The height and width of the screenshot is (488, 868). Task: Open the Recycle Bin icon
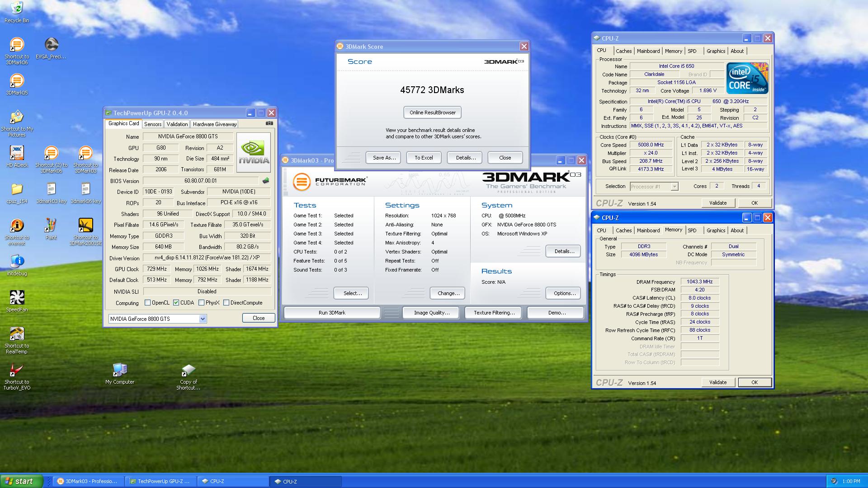[17, 8]
